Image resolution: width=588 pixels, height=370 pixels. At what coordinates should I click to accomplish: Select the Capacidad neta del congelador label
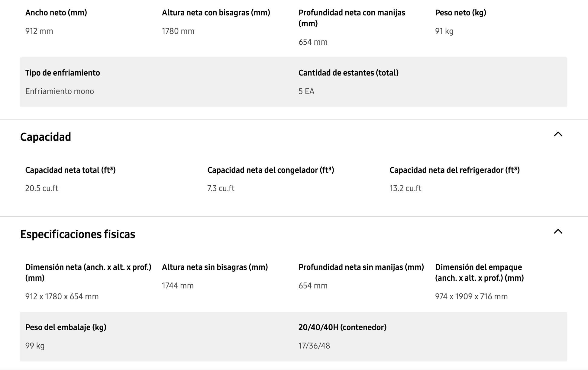[x=270, y=170]
